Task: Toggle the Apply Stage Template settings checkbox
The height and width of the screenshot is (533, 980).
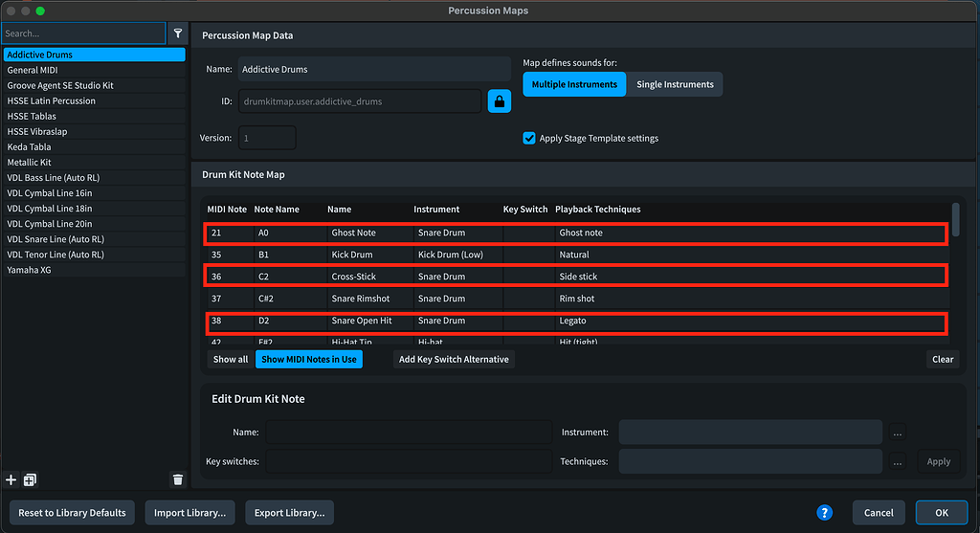Action: click(x=529, y=138)
